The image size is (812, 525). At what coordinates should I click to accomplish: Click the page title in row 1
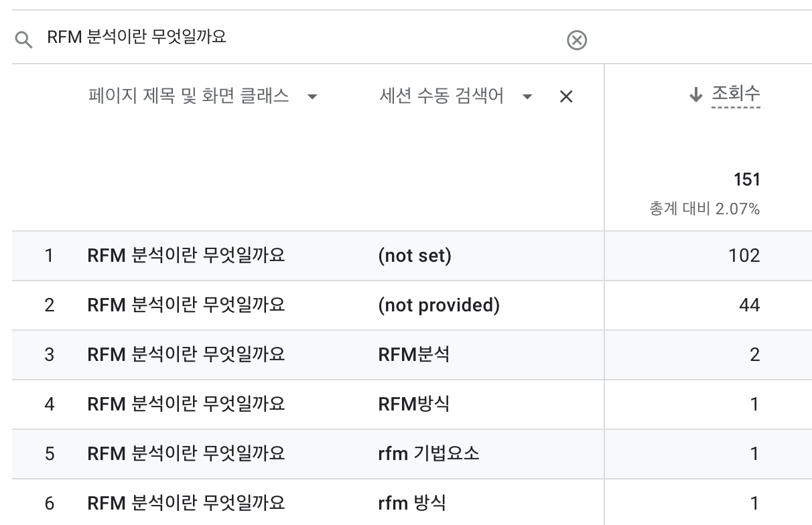[x=186, y=256]
